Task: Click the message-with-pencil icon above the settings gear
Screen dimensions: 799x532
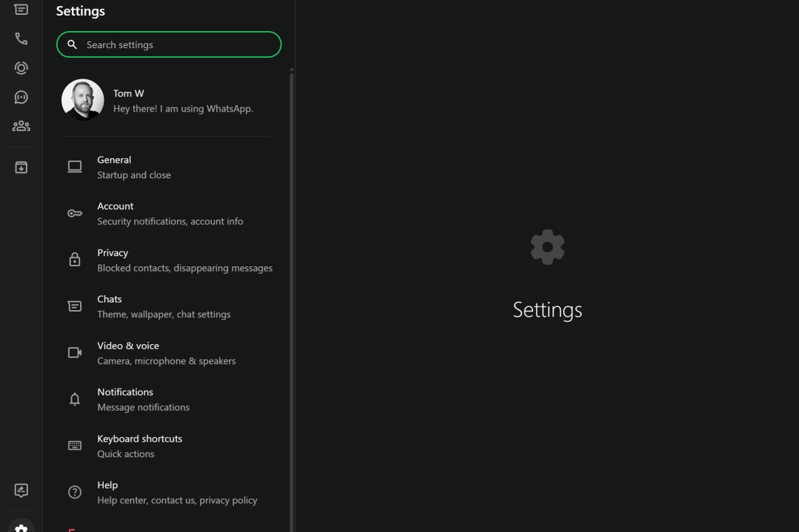Action: pyautogui.click(x=21, y=491)
